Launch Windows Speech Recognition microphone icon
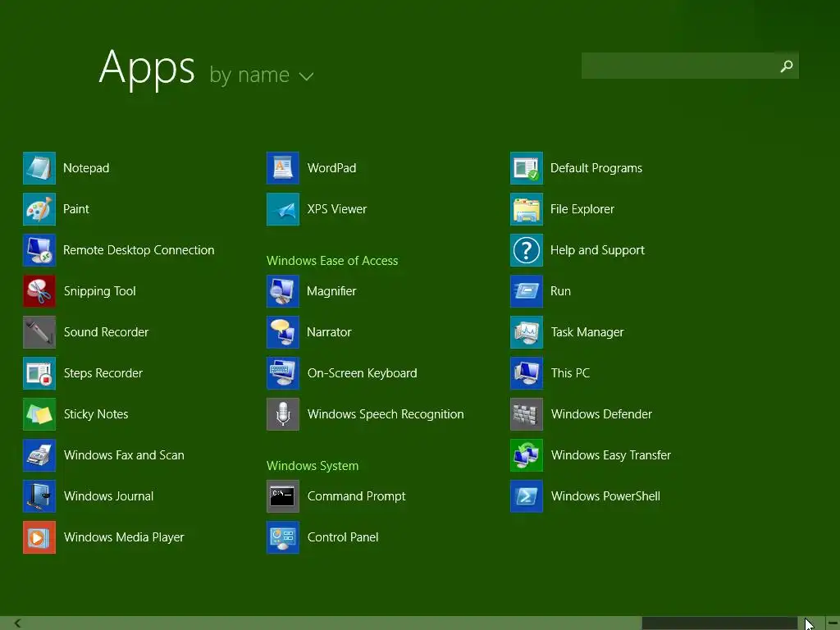Viewport: 840px width, 630px height. (x=283, y=414)
